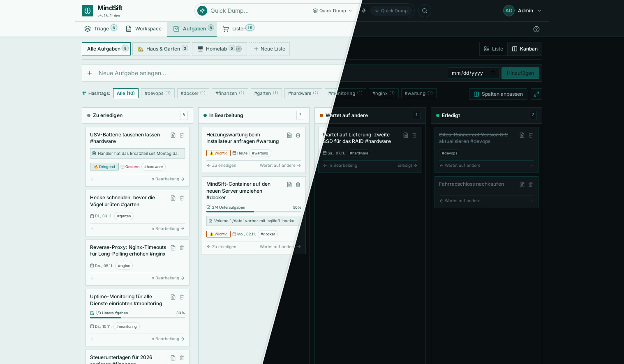This screenshot has width=624, height=364.
Task: Click the Neue Liste button
Action: click(x=269, y=49)
